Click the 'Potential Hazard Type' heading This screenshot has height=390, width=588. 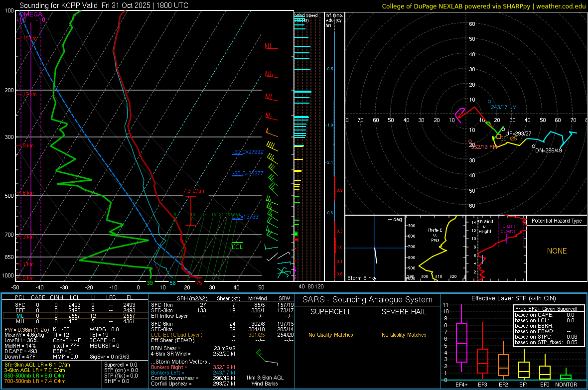point(557,221)
